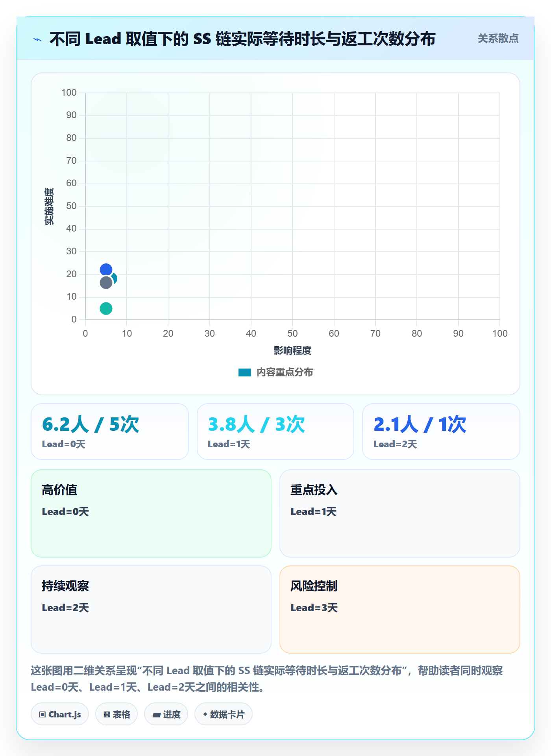
Task: Click the 实施难度 y-axis title
Action: [49, 206]
